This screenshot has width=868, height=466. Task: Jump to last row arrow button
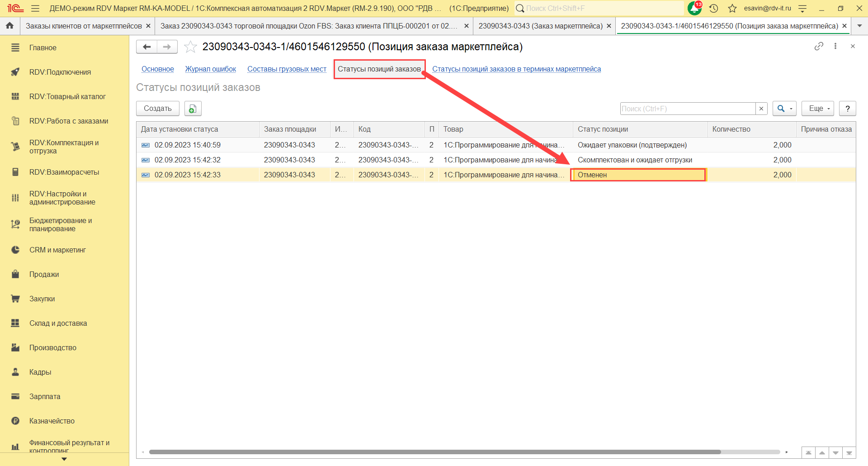pos(849,453)
